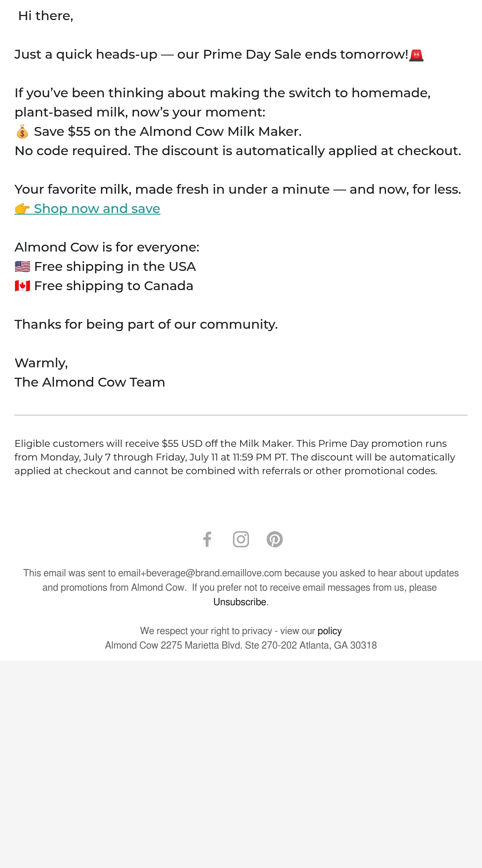Click the horizontal divider line
Image resolution: width=482 pixels, height=868 pixels.
click(x=241, y=415)
